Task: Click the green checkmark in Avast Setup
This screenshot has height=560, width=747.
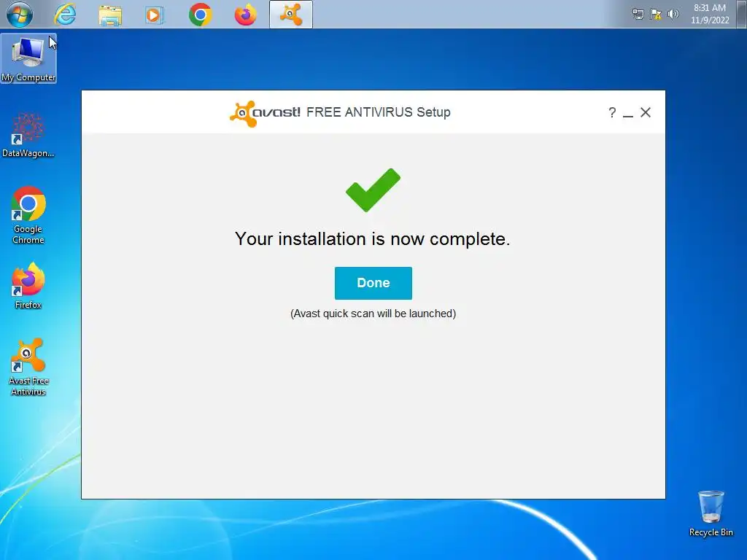Action: click(x=373, y=190)
